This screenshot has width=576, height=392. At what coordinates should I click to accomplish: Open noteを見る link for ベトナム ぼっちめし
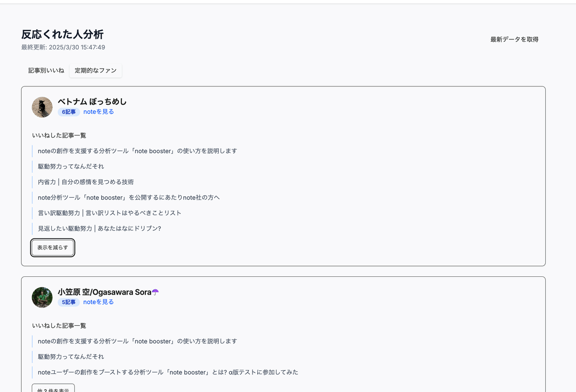(98, 111)
